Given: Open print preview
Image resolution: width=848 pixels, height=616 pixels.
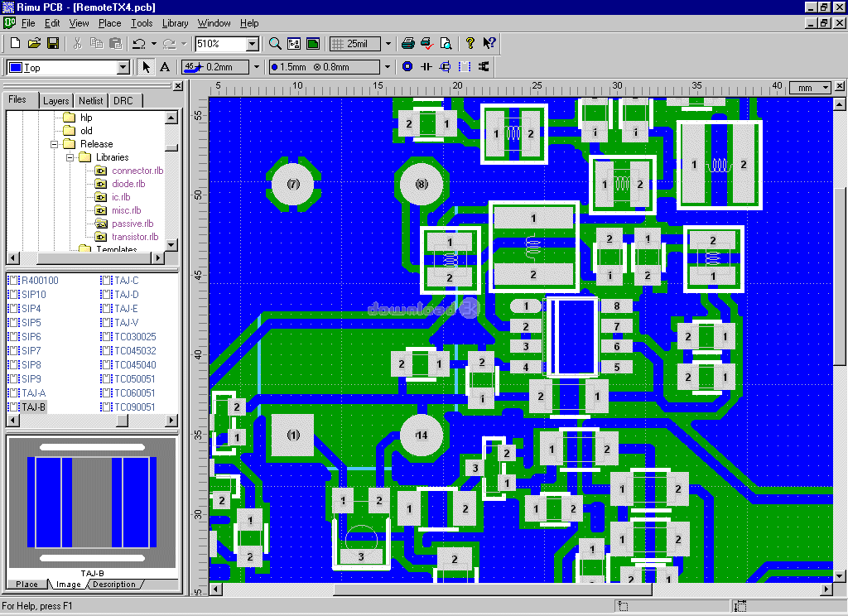Looking at the screenshot, I should click(446, 43).
